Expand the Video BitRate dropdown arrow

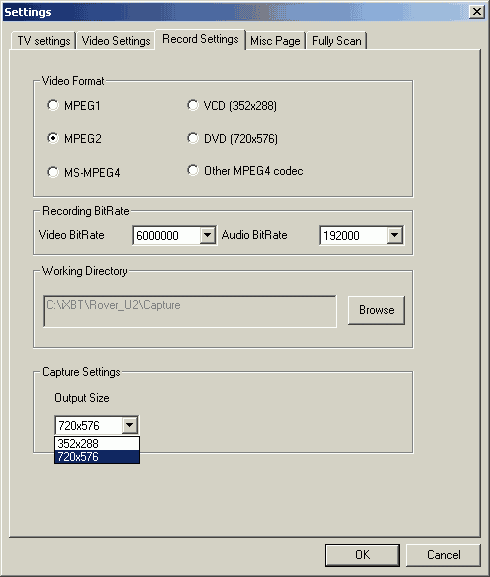click(x=208, y=235)
